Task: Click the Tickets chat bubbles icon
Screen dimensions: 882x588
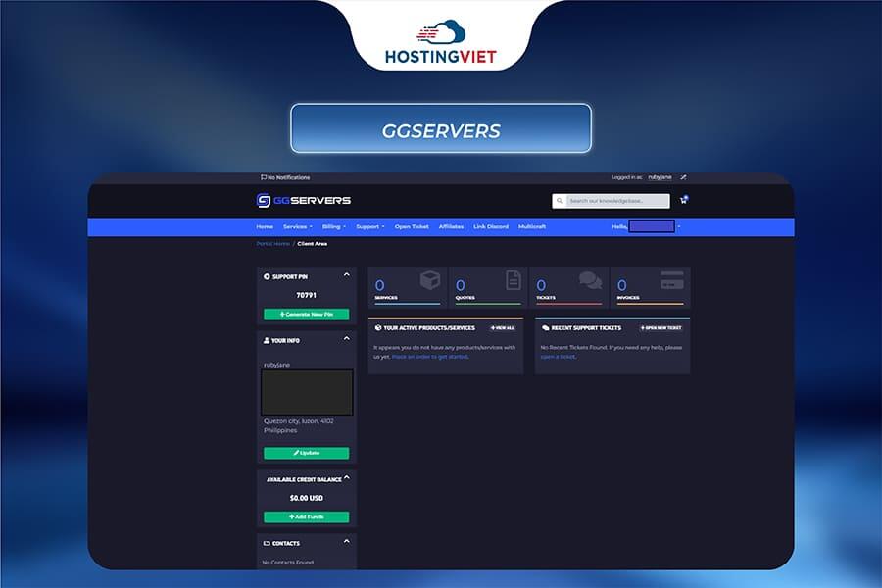Action: [x=591, y=277]
